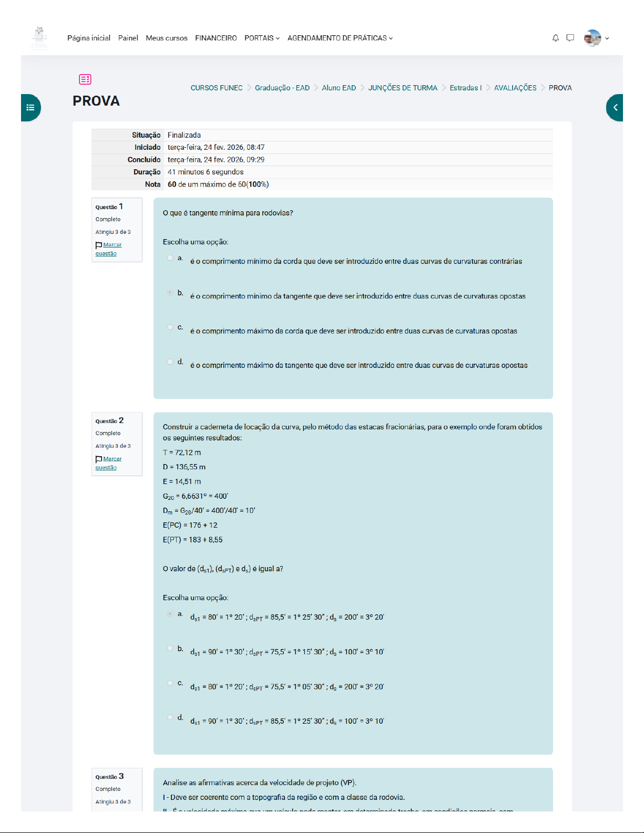Screen dimensions: 644x833
Task: Click the flag icon for Questão 2
Action: tap(99, 459)
